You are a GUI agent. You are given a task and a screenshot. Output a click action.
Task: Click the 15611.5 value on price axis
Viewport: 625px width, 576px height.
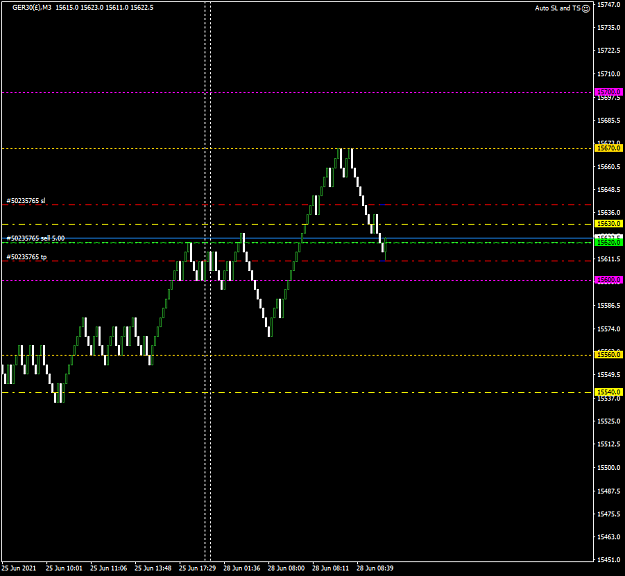pos(608,259)
